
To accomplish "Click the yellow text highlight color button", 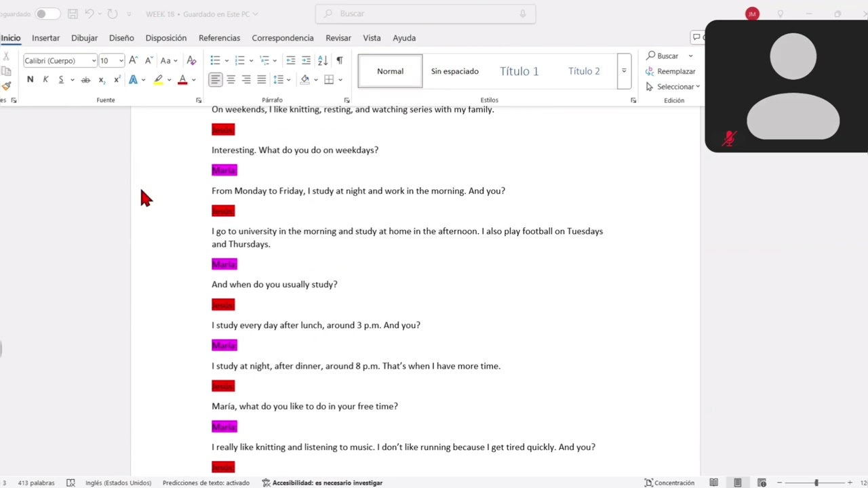I will click(x=158, y=79).
